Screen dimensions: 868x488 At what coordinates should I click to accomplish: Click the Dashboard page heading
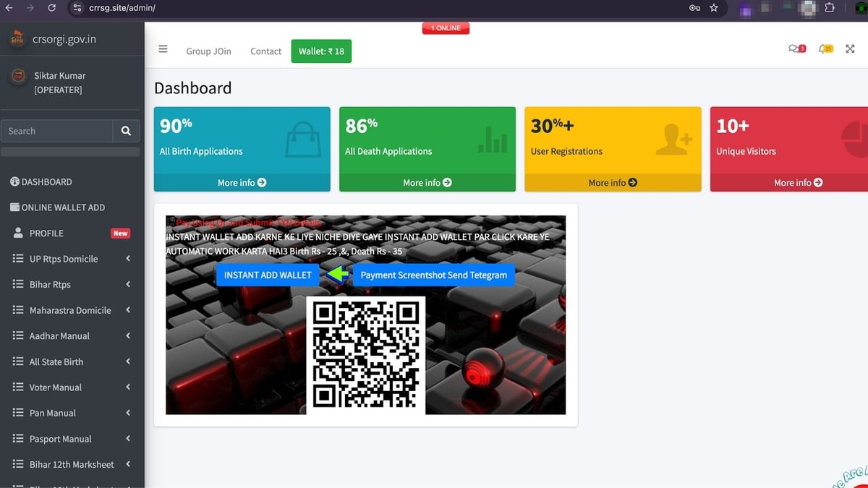[193, 88]
